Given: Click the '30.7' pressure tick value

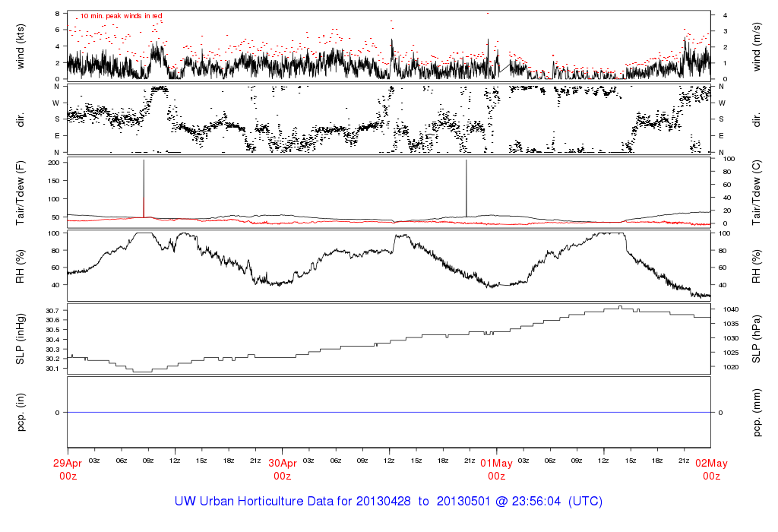Looking at the screenshot, I should [52, 311].
